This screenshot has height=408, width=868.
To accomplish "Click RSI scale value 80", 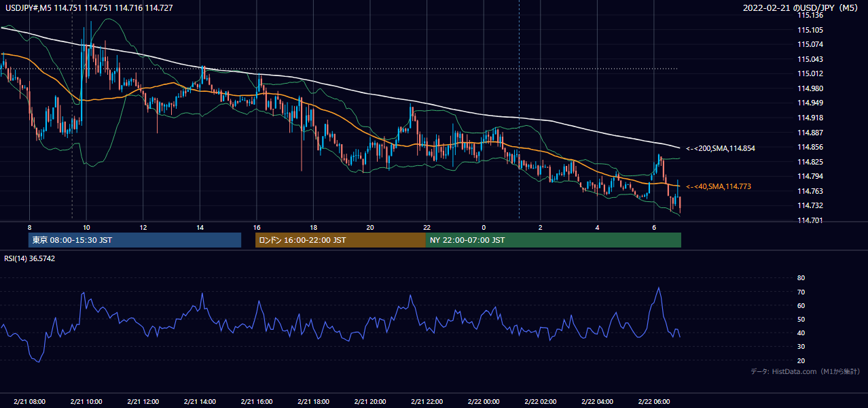I will pyautogui.click(x=801, y=278).
